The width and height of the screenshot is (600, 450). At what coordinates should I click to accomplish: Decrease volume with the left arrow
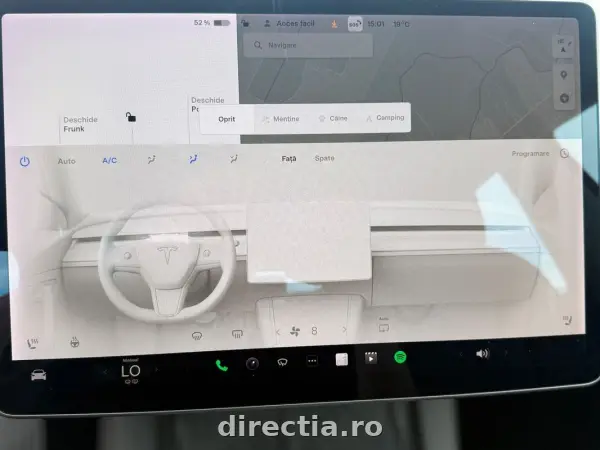(x=461, y=354)
